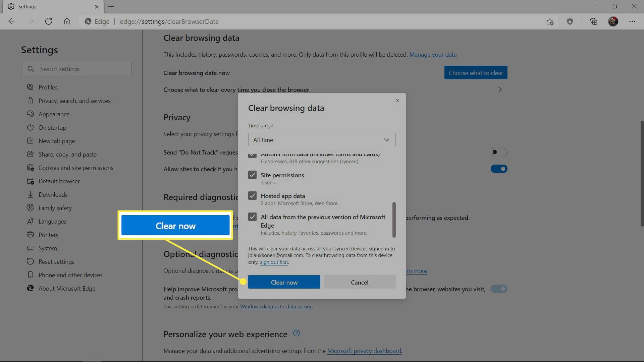The image size is (644, 362).
Task: Click the Phone and other devices icon
Action: 30,275
